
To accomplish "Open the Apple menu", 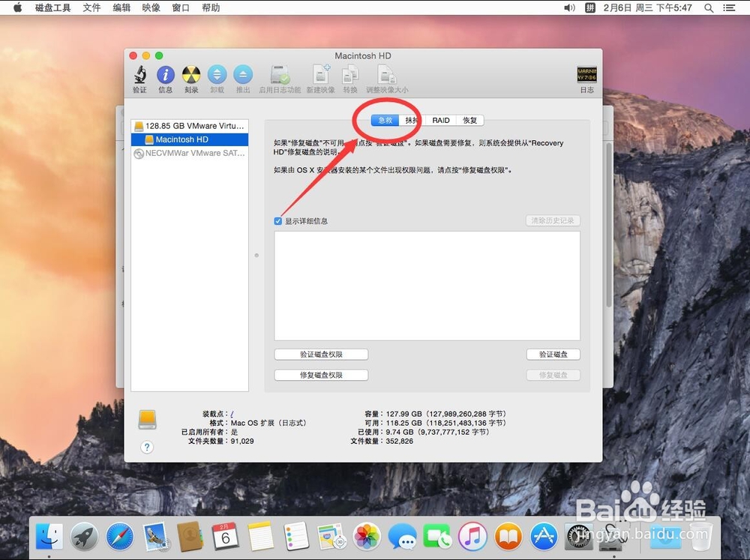I will pos(18,7).
